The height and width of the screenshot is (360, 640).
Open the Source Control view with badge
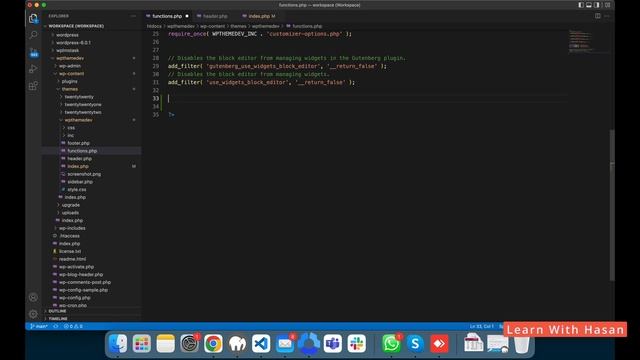point(33,52)
